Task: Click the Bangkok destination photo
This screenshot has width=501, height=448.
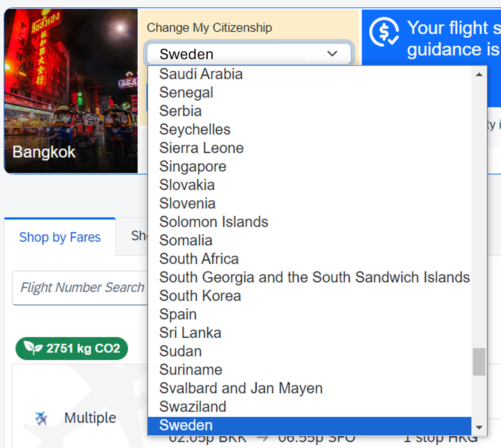Action: [71, 91]
